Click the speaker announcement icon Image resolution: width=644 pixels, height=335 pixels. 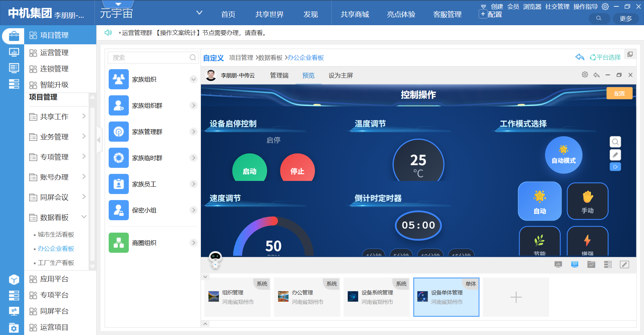click(x=108, y=33)
